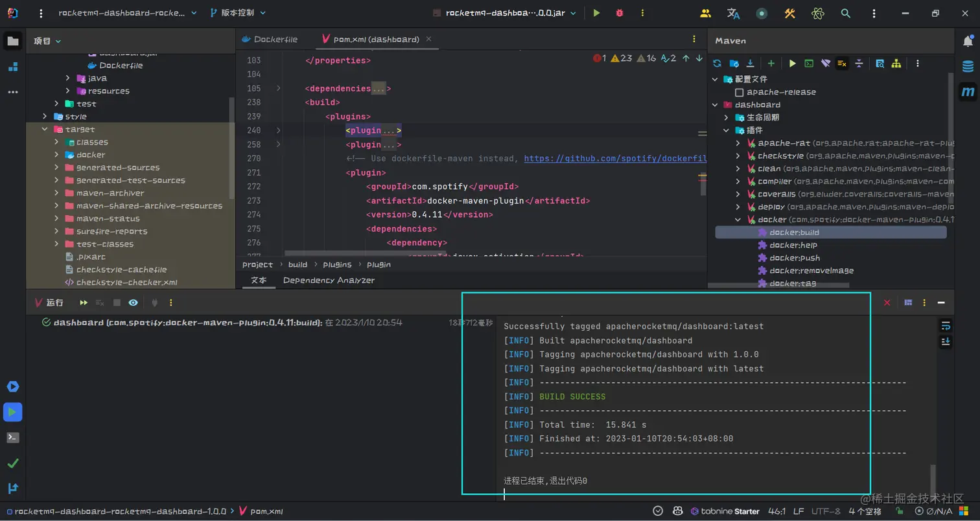Close the Run panel tab with the red X
The width and height of the screenshot is (980, 521).
tap(887, 303)
